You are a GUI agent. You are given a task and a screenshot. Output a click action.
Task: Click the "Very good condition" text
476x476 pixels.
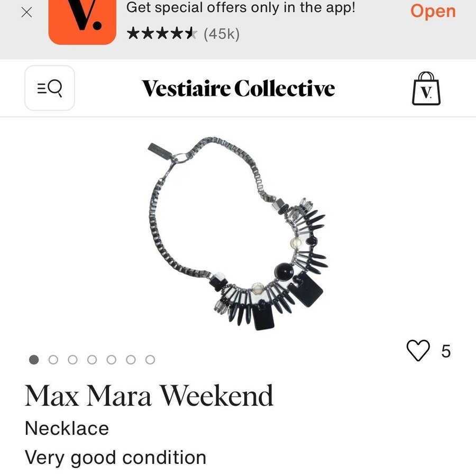[115, 457]
